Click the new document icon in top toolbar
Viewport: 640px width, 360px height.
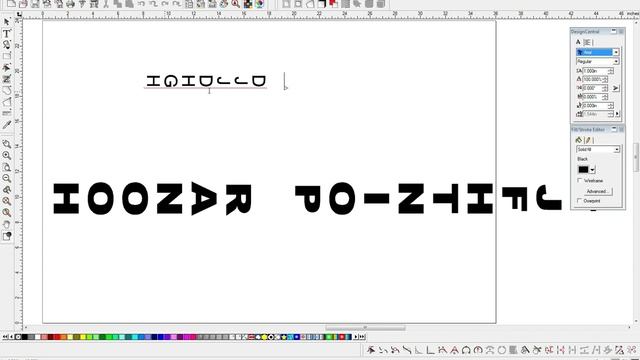coord(11,4)
